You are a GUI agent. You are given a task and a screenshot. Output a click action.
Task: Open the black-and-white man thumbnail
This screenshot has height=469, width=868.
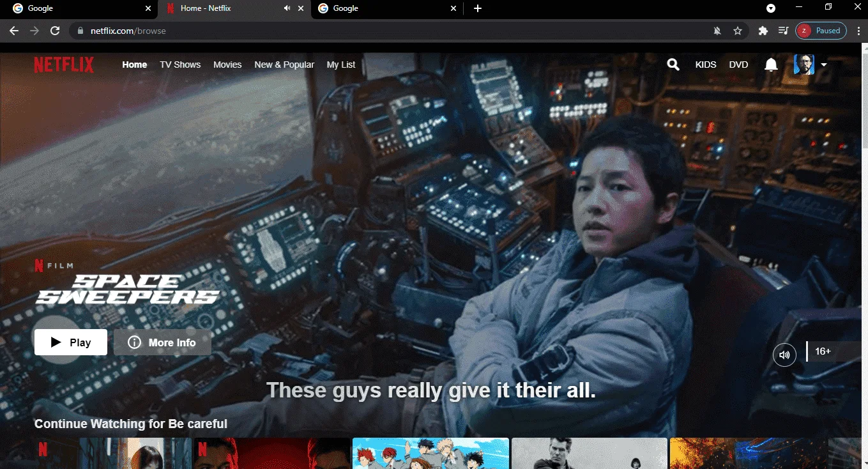590,453
